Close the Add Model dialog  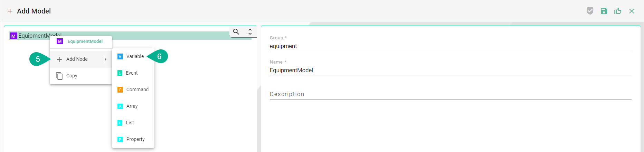coord(632,11)
